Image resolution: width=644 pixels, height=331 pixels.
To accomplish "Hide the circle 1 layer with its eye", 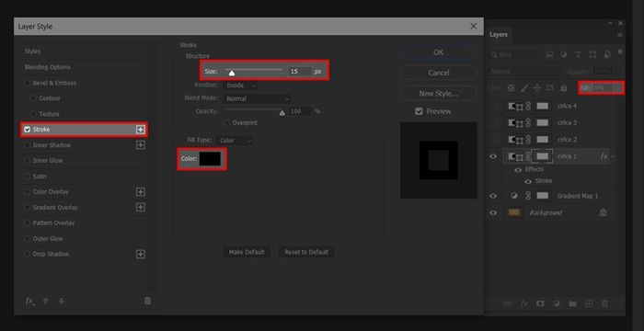I will [493, 156].
